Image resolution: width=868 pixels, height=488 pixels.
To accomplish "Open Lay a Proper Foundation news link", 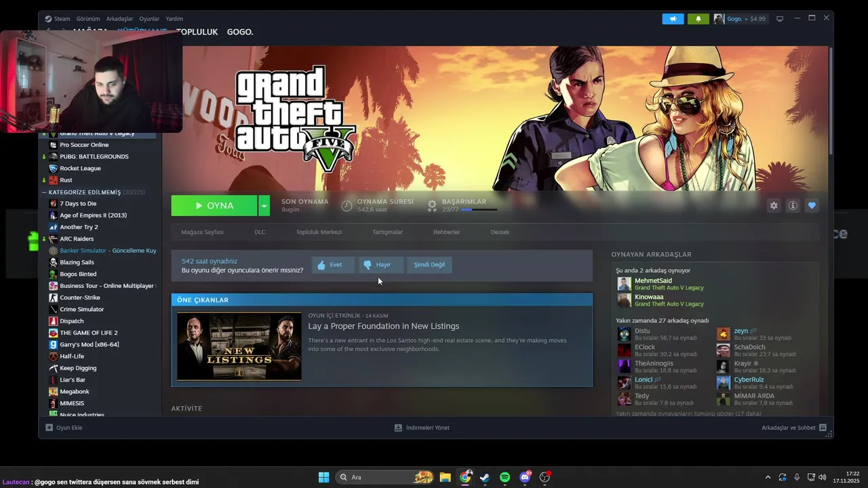I will coord(384,326).
